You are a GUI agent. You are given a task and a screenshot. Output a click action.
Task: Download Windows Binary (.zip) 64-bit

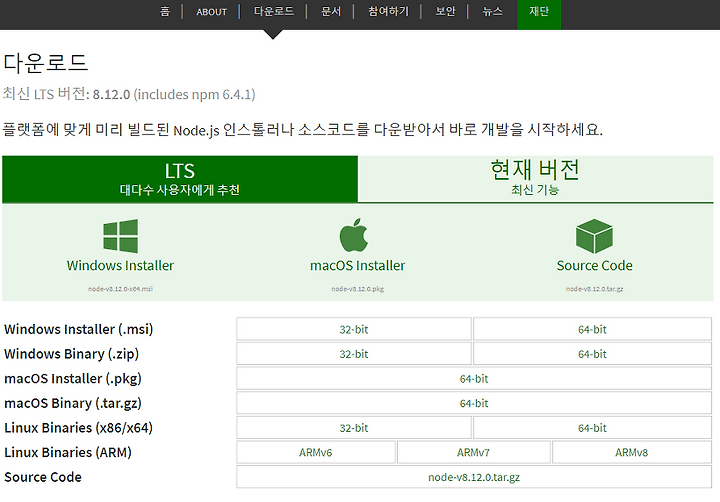[592, 354]
